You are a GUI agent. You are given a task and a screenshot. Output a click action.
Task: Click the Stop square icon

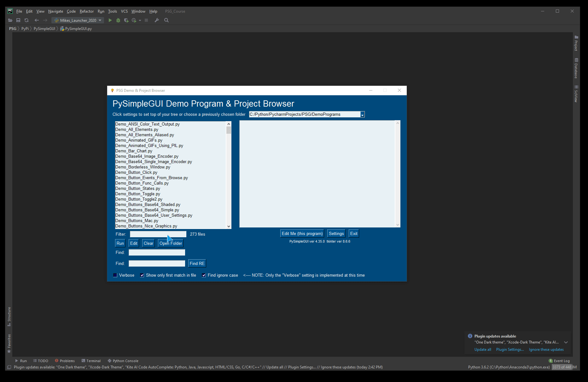click(146, 20)
